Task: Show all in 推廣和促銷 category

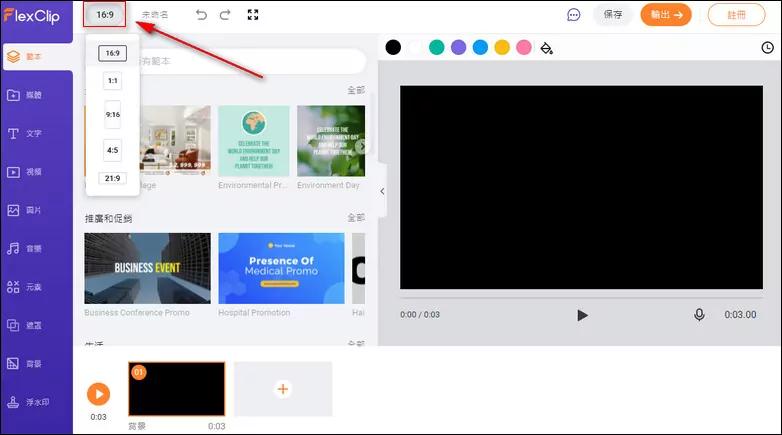Action: click(x=356, y=218)
